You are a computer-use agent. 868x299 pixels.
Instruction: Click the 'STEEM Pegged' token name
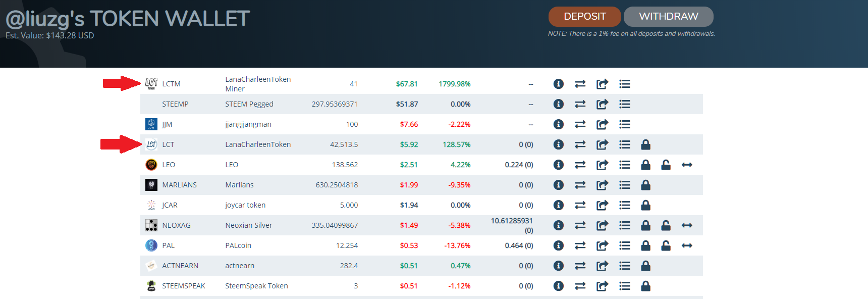coord(249,104)
